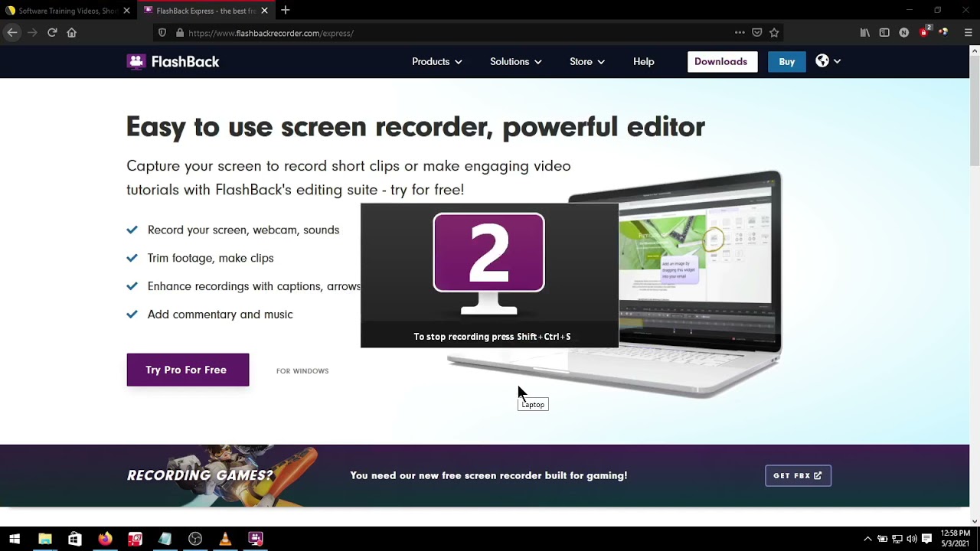The image size is (980, 551).
Task: Close the Software Training Videos tab
Action: click(x=127, y=11)
